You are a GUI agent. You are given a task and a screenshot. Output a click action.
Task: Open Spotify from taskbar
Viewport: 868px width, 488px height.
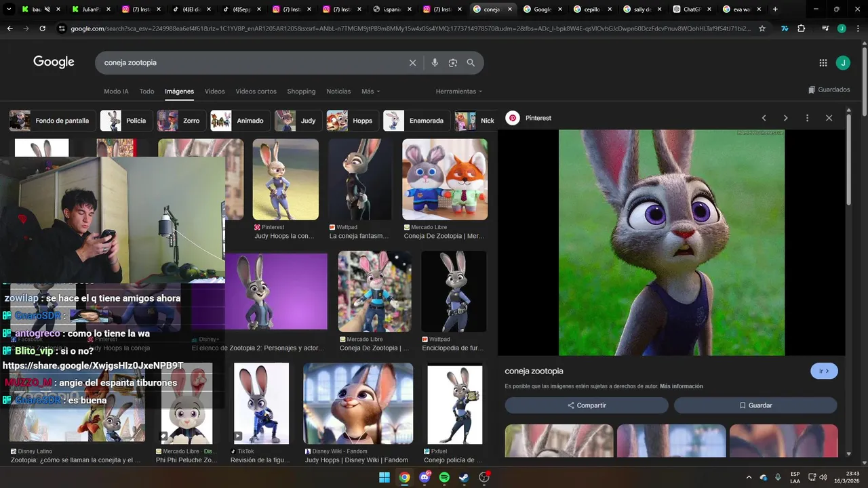point(445,477)
